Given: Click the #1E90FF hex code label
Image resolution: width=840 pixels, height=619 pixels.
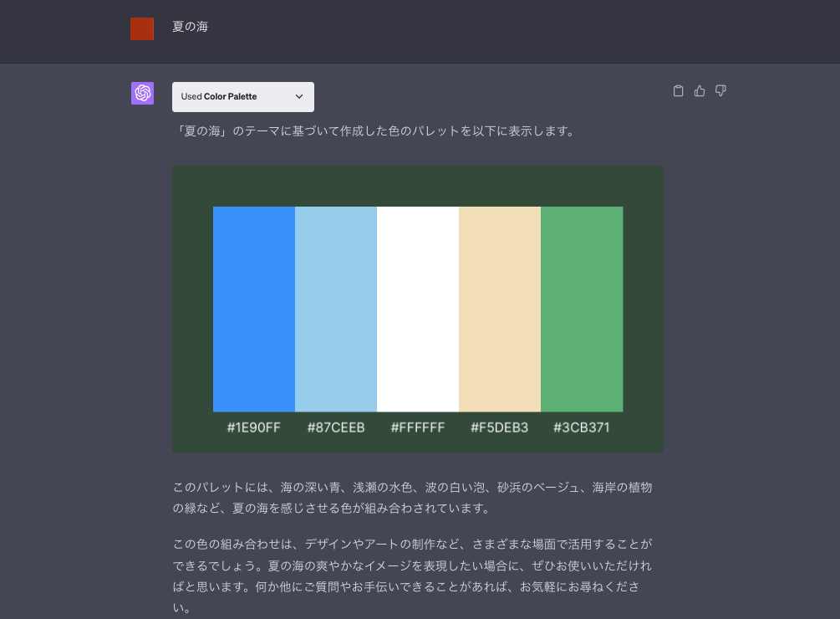Looking at the screenshot, I should point(254,427).
